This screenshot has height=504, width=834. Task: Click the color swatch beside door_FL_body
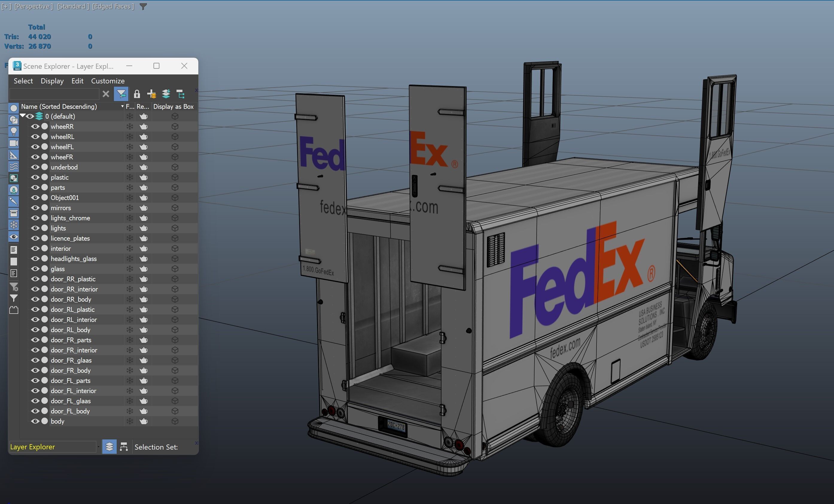click(x=44, y=411)
